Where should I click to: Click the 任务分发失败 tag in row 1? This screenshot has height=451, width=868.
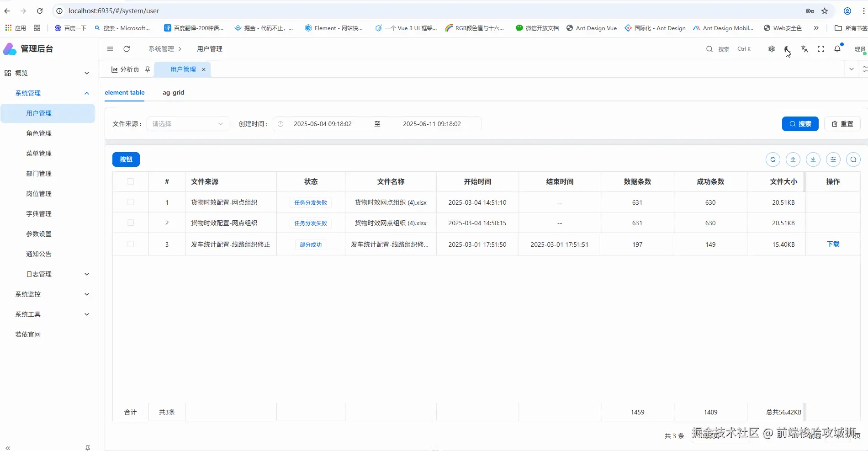point(311,202)
